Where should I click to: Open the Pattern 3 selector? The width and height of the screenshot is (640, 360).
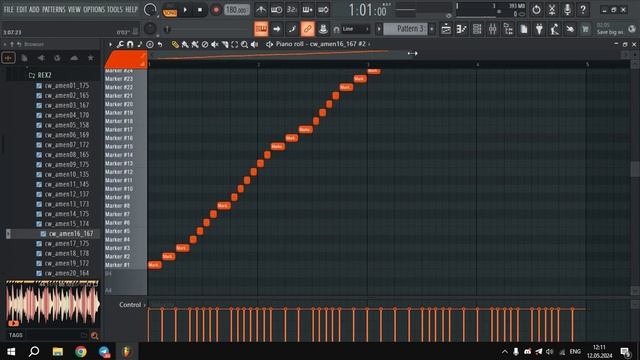[x=405, y=29]
